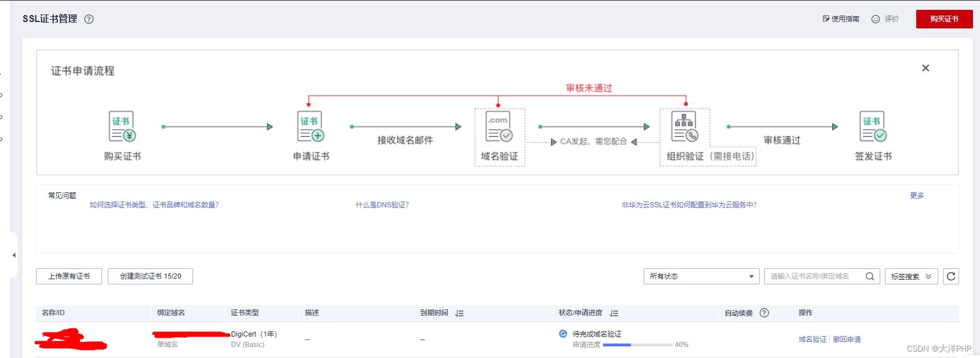
Task: Open the FAQ about choosing certificate type
Action: tap(154, 205)
